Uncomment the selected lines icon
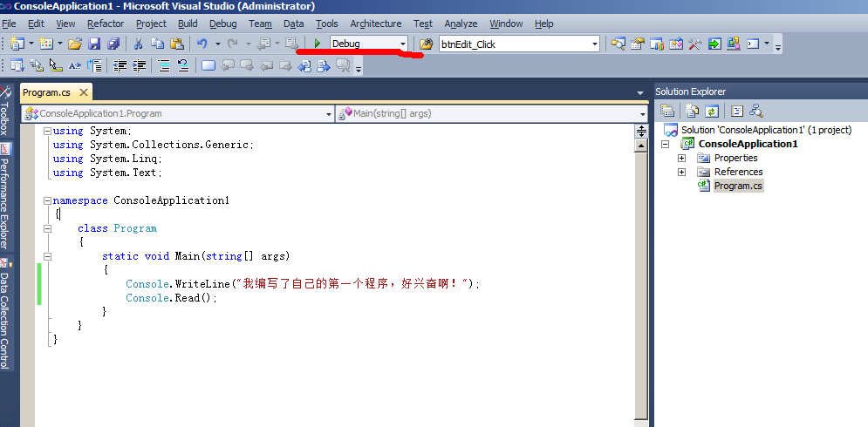868x427 pixels. pos(184,66)
